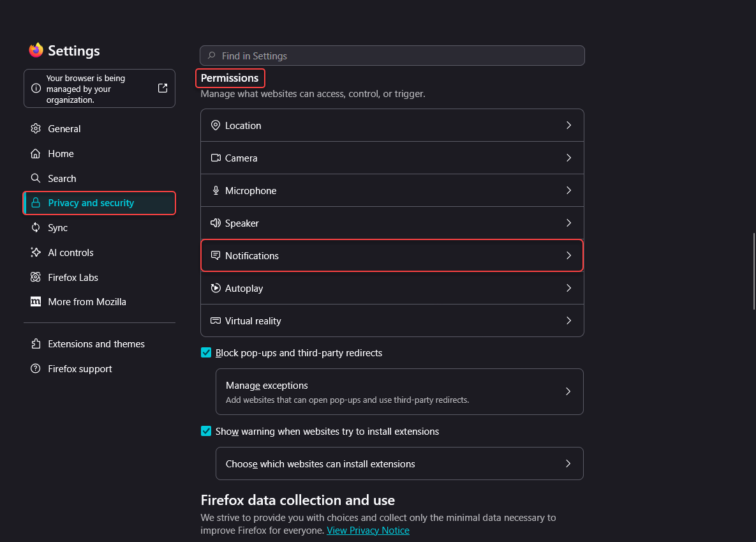This screenshot has width=756, height=542.
Task: Go to Sync settings section
Action: [x=100, y=227]
